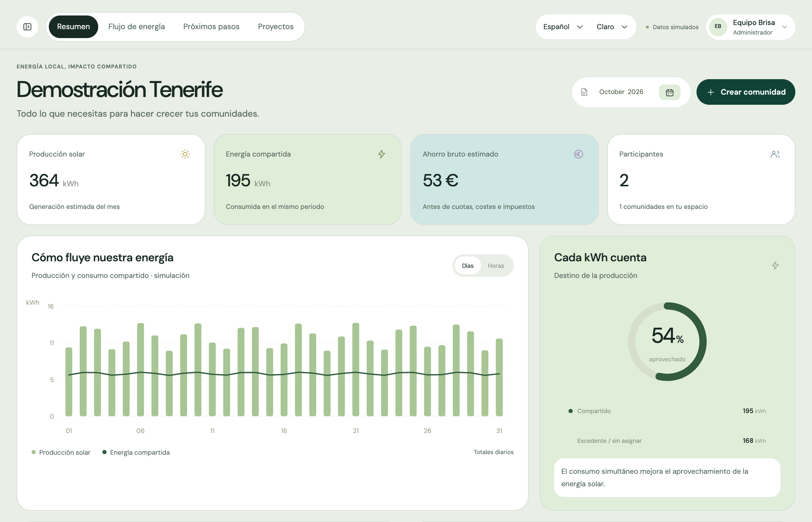Image resolution: width=812 pixels, height=522 pixels.
Task: Click the 'Consumida en el mismo periodo' text
Action: tap(275, 207)
